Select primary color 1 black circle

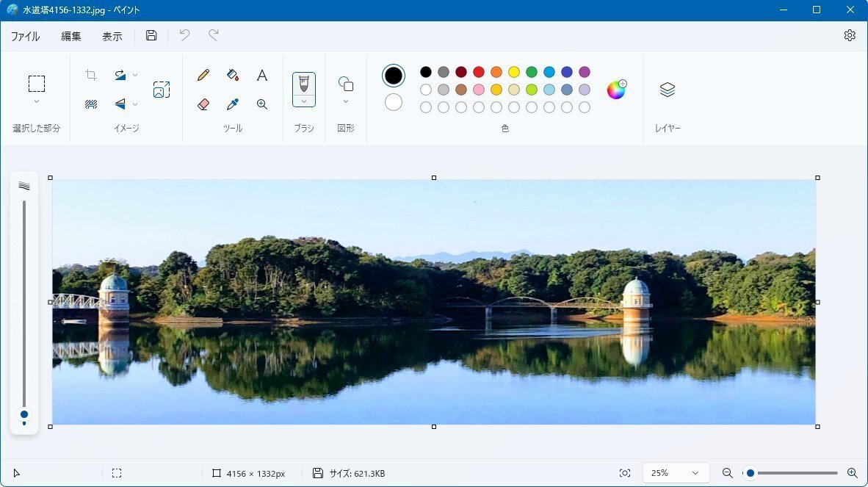(394, 76)
